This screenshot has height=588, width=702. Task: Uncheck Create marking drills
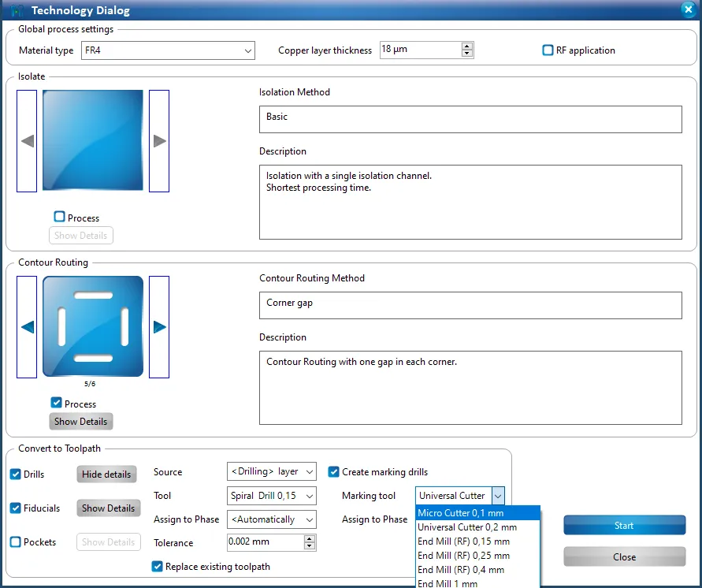point(333,471)
